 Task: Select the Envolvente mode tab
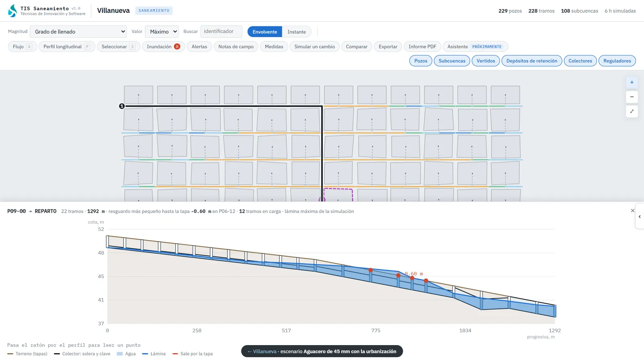pyautogui.click(x=265, y=32)
